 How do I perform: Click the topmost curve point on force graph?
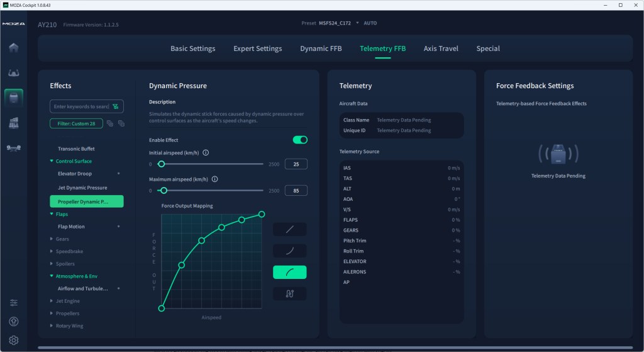(262, 214)
